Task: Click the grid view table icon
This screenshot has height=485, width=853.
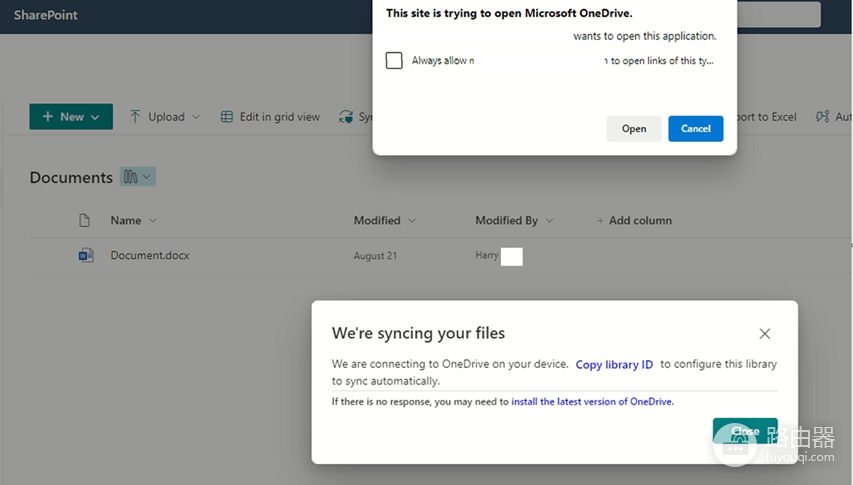Action: click(227, 117)
